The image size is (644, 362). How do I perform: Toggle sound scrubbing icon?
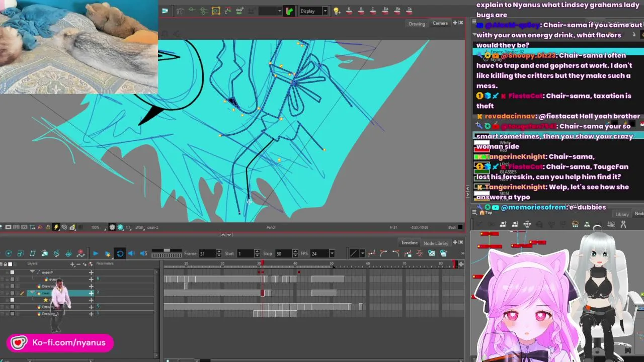tap(143, 253)
